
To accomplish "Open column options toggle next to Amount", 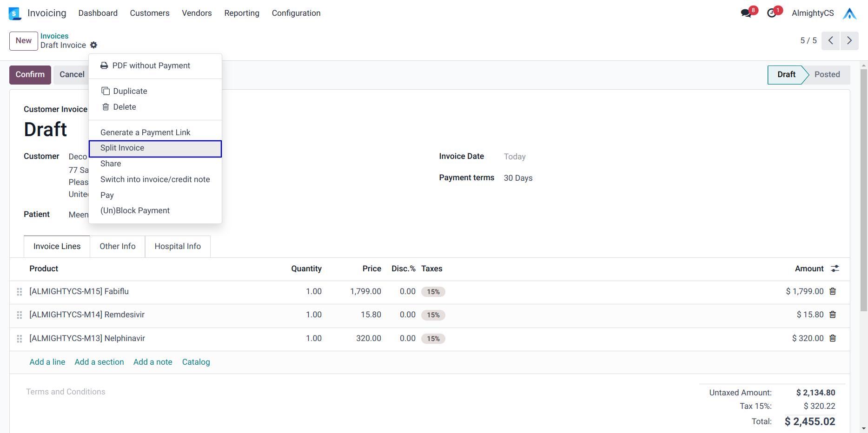I will (x=835, y=269).
